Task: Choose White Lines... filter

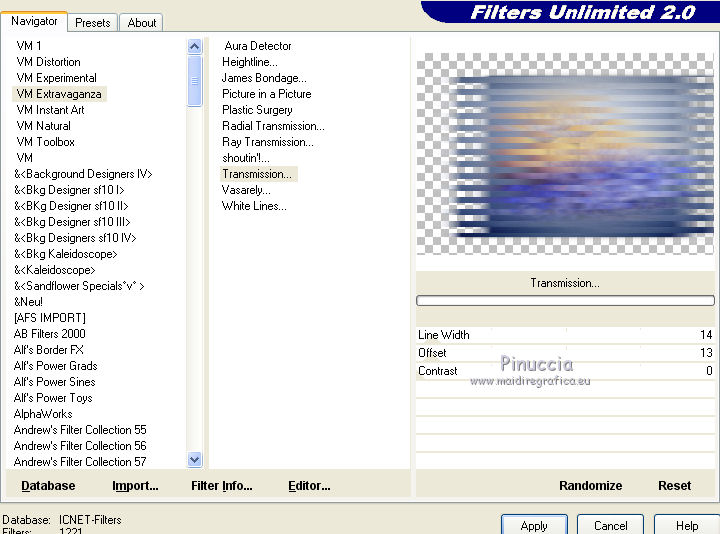Action: pos(254,206)
